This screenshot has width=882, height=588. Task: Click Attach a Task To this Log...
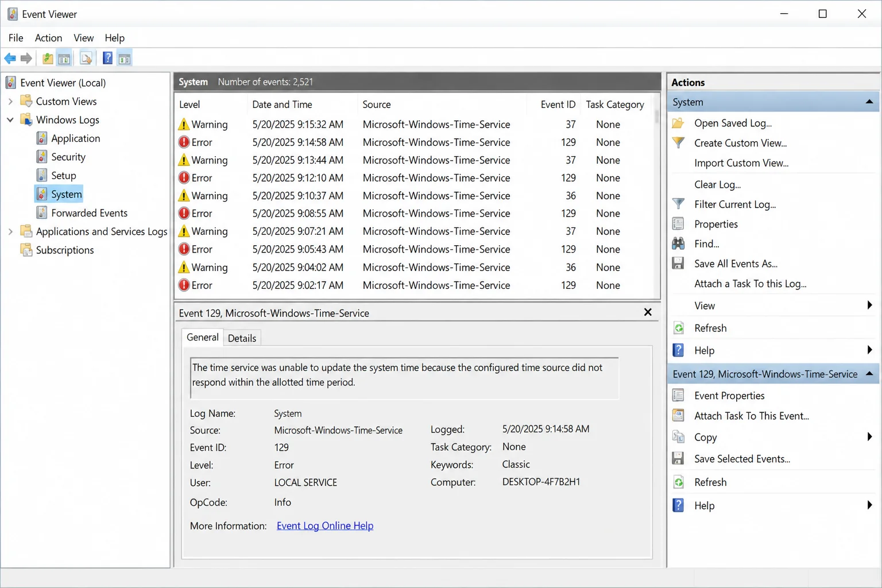click(750, 284)
